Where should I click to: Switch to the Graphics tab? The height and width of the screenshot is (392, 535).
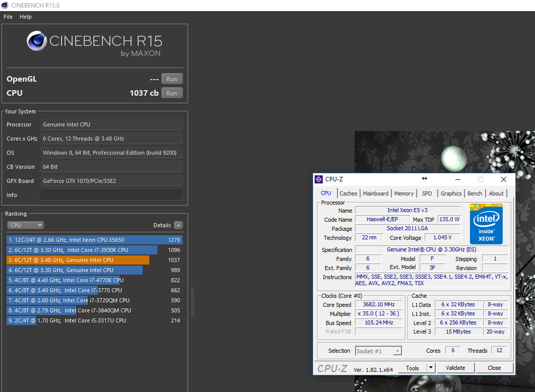click(451, 193)
